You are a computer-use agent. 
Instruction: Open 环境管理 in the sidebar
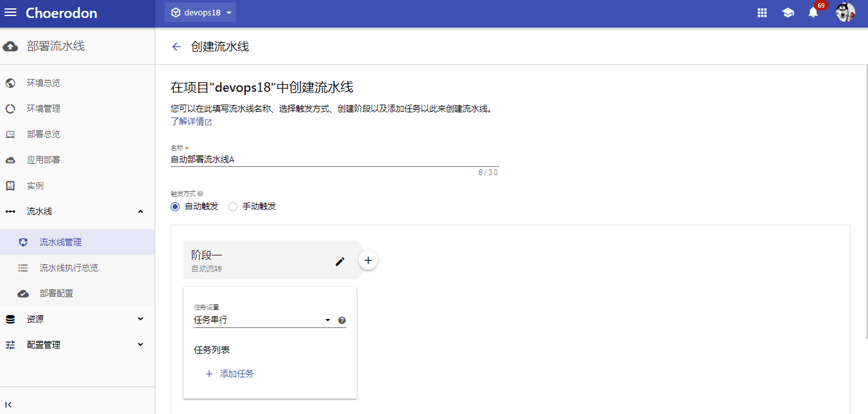pos(77,108)
